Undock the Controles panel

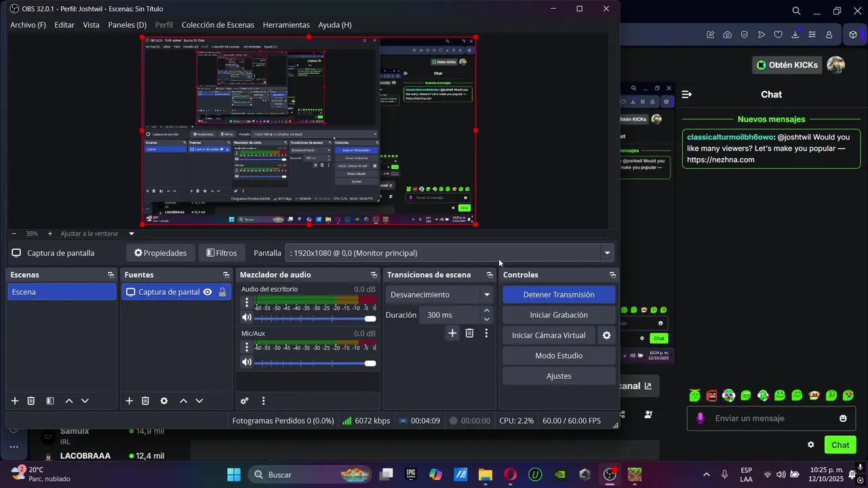(612, 275)
